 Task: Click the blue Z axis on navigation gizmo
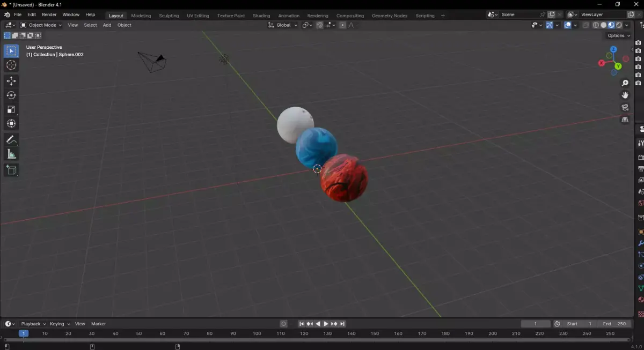coord(613,49)
